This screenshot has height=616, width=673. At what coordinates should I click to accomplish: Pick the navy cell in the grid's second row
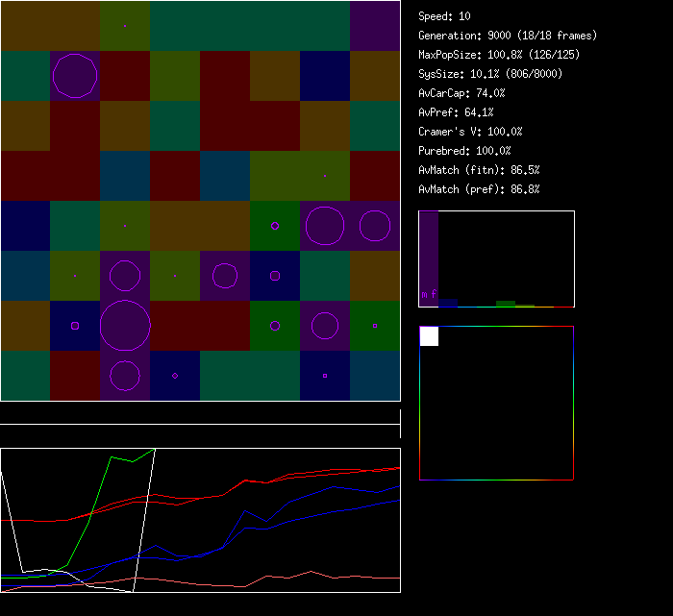325,75
